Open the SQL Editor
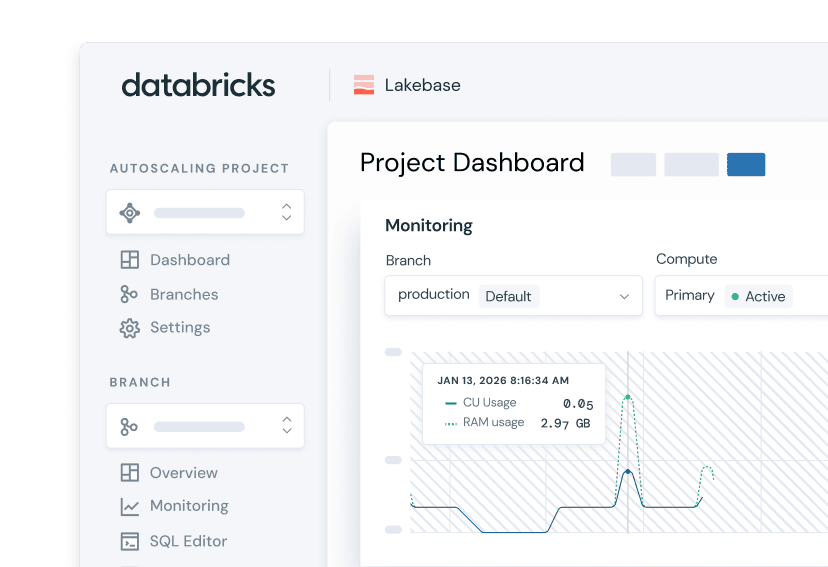828x567 pixels. (189, 541)
